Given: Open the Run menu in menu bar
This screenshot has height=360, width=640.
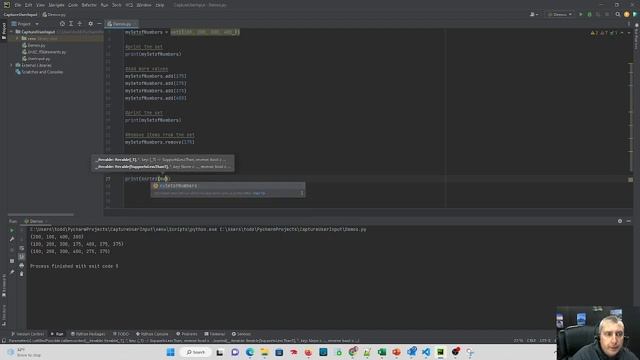Looking at the screenshot, I should pyautogui.click(x=104, y=5).
